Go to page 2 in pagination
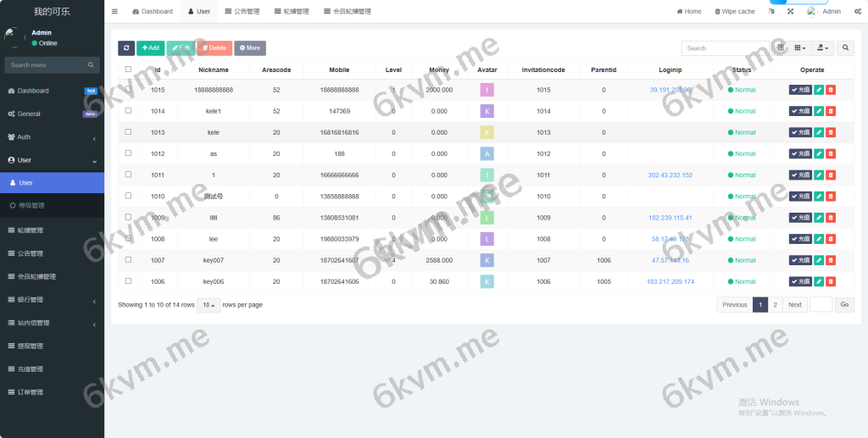868x438 pixels. (x=776, y=304)
